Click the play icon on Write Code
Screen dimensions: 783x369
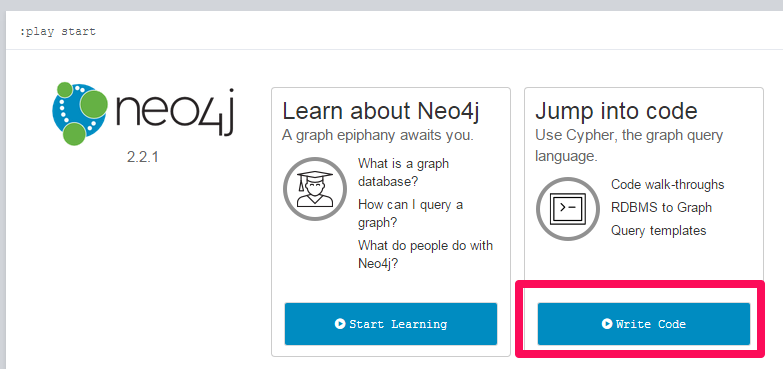(x=607, y=324)
